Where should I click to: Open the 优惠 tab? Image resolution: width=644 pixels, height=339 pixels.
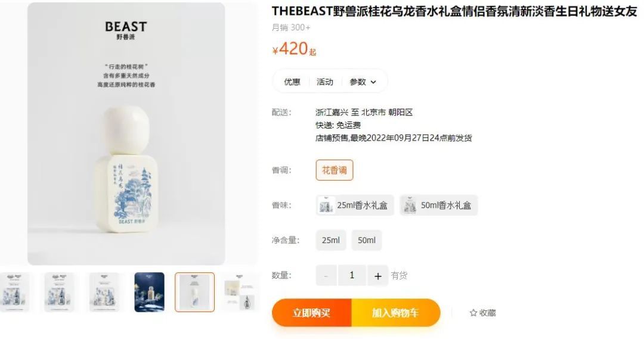pyautogui.click(x=292, y=82)
